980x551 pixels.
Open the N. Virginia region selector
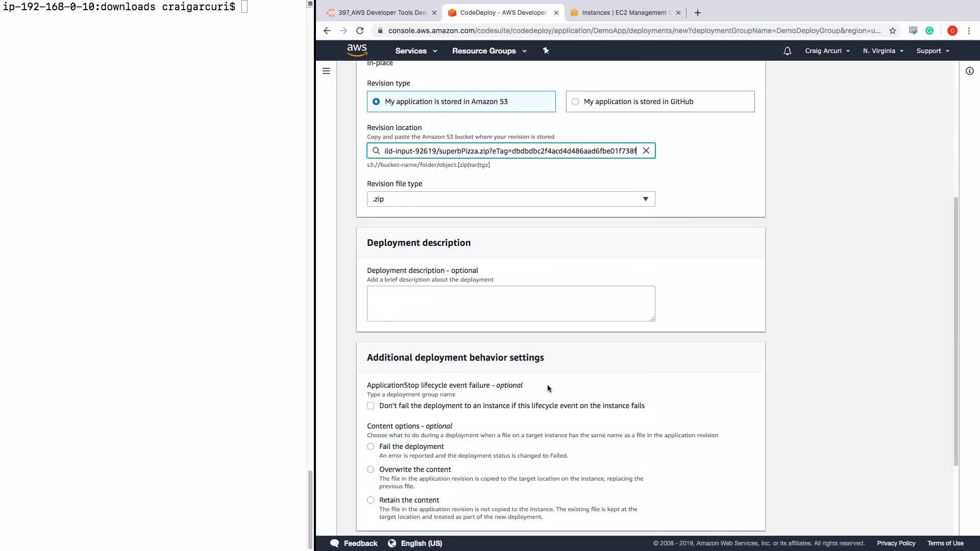pos(883,51)
